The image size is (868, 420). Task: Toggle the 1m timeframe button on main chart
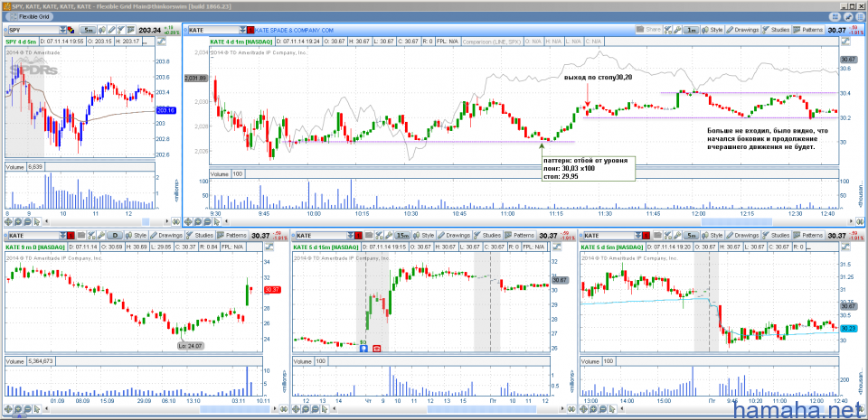pyautogui.click(x=691, y=30)
